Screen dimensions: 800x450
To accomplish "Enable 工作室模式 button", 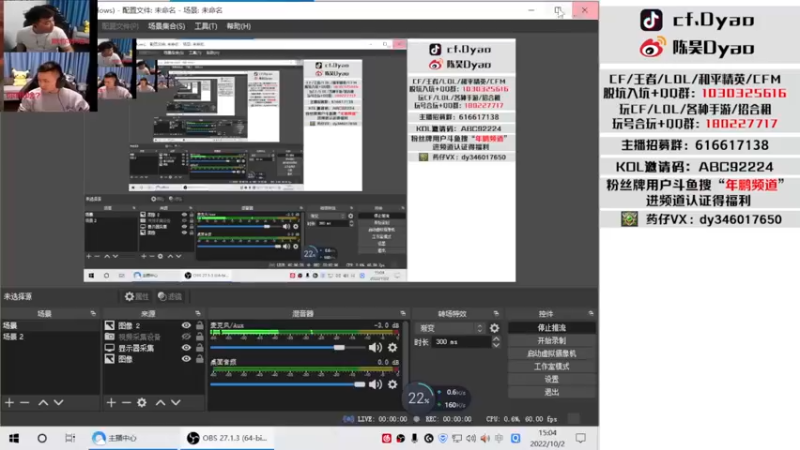I will 552,366.
